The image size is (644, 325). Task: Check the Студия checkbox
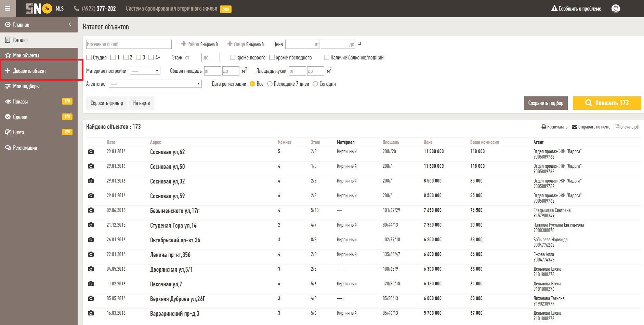[89, 57]
